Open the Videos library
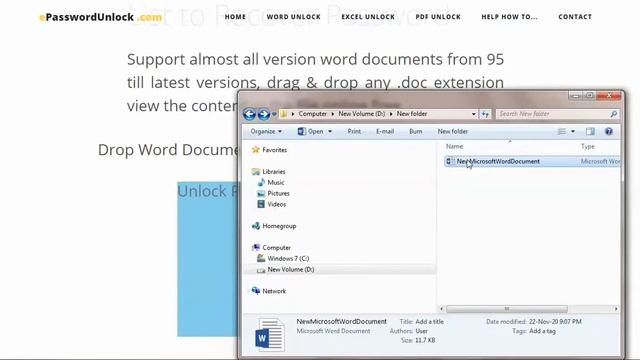This screenshot has width=640, height=360. (x=276, y=204)
